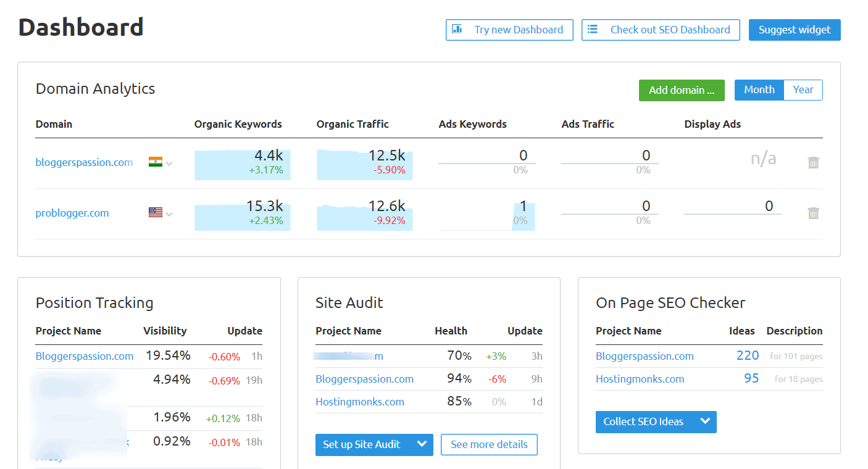The image size is (868, 469).
Task: Switch Domain Analytics to Month view
Action: pyautogui.click(x=759, y=90)
